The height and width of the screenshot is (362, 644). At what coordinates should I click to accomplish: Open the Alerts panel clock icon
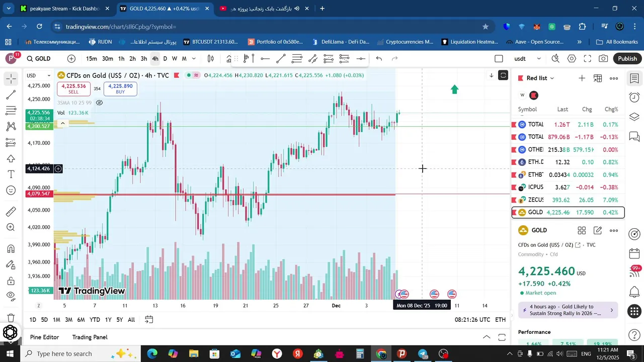click(x=634, y=97)
